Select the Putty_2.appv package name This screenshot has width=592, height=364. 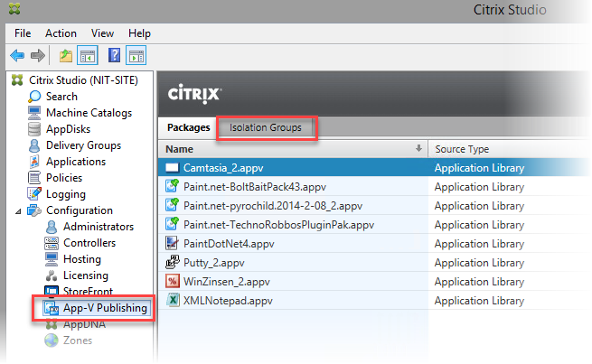point(213,263)
